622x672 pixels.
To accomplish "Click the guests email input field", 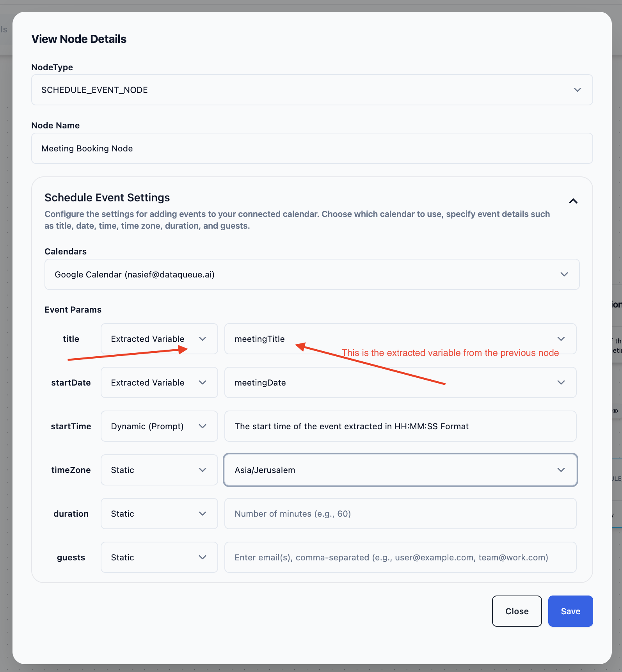I will pos(400,557).
